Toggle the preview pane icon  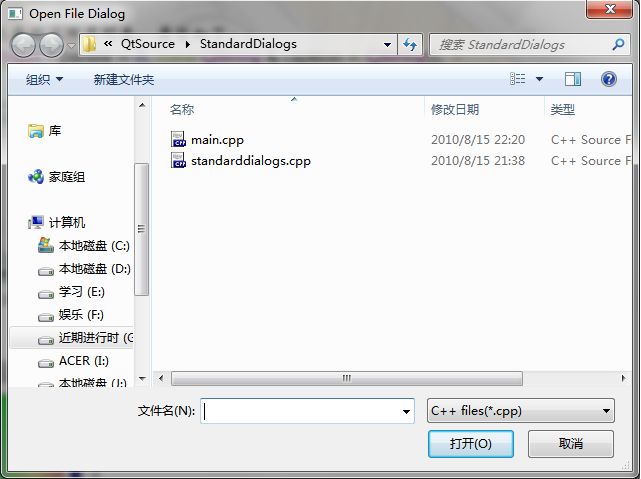click(x=573, y=79)
